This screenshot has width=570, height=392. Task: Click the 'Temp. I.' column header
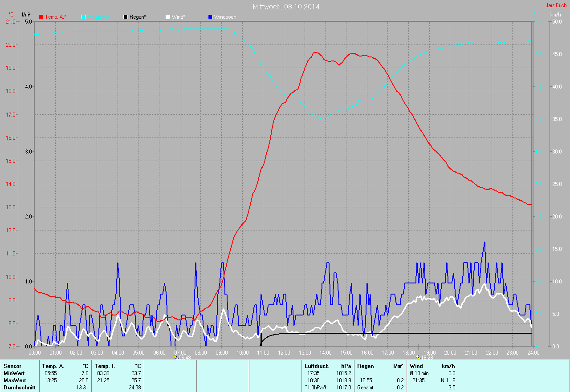[x=105, y=366]
